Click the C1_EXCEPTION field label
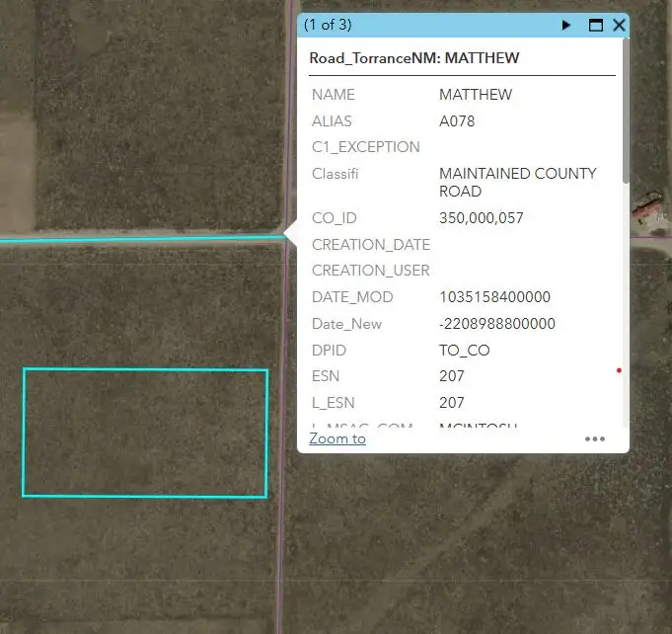Screen dimensions: 672x634 click(365, 147)
